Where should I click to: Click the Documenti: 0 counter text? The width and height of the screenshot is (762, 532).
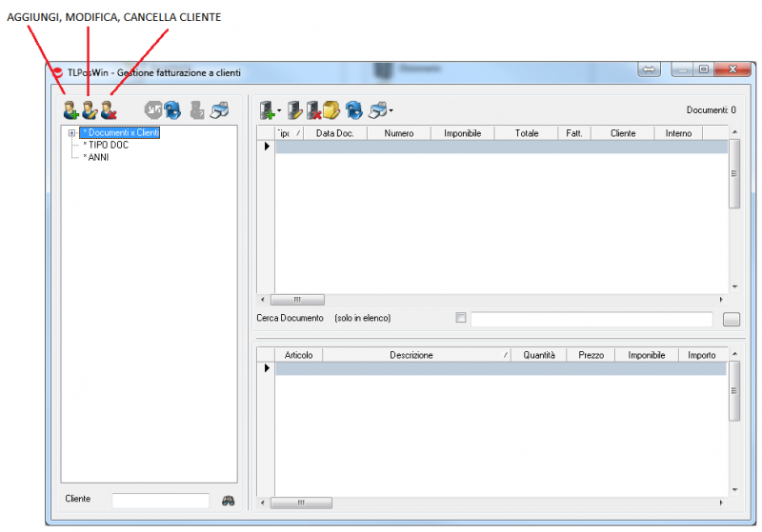pyautogui.click(x=711, y=110)
